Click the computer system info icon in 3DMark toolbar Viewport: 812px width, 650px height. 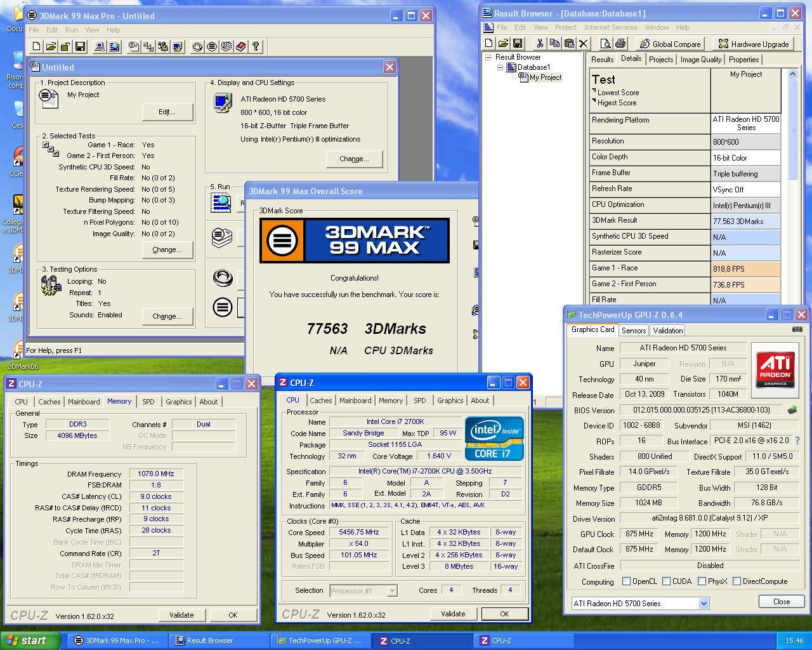(100, 46)
